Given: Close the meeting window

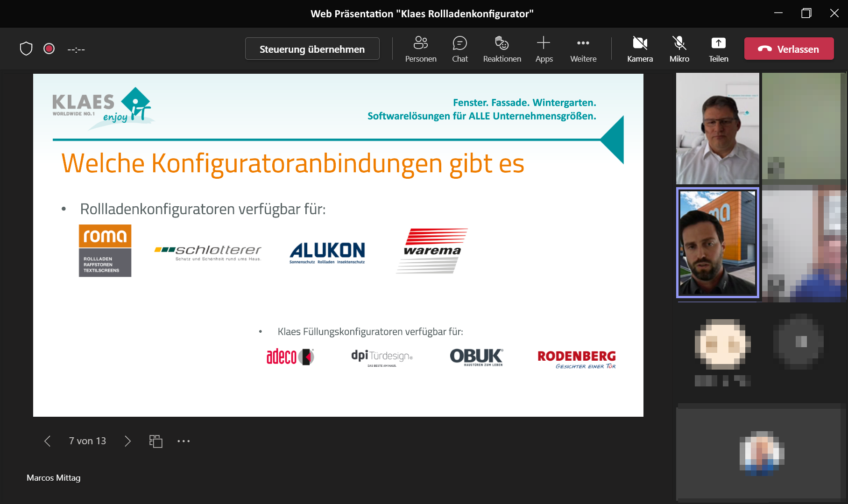Looking at the screenshot, I should [834, 13].
